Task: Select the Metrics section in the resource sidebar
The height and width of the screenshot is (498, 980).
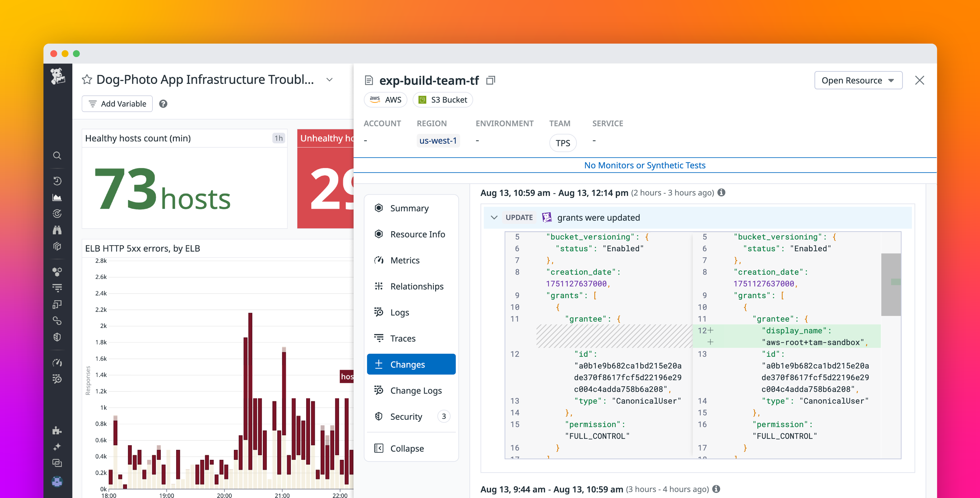Action: [405, 260]
